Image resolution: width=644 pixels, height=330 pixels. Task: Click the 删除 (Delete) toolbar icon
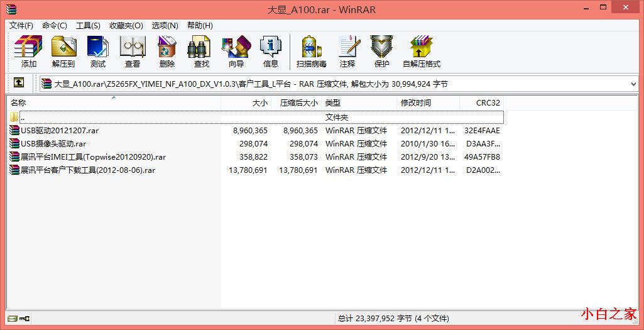click(x=166, y=52)
